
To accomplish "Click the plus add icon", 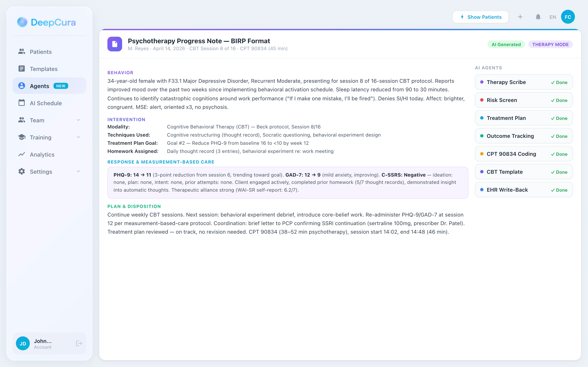I will pyautogui.click(x=520, y=17).
